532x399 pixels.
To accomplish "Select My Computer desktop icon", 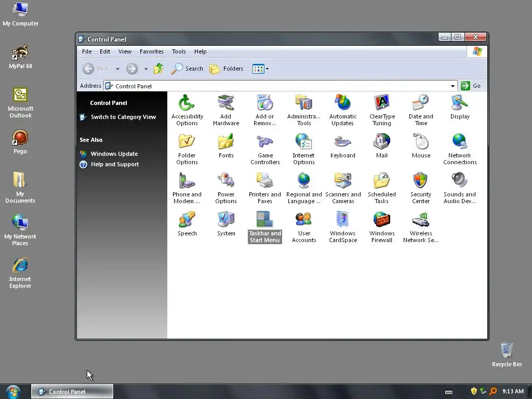I will click(x=20, y=14).
